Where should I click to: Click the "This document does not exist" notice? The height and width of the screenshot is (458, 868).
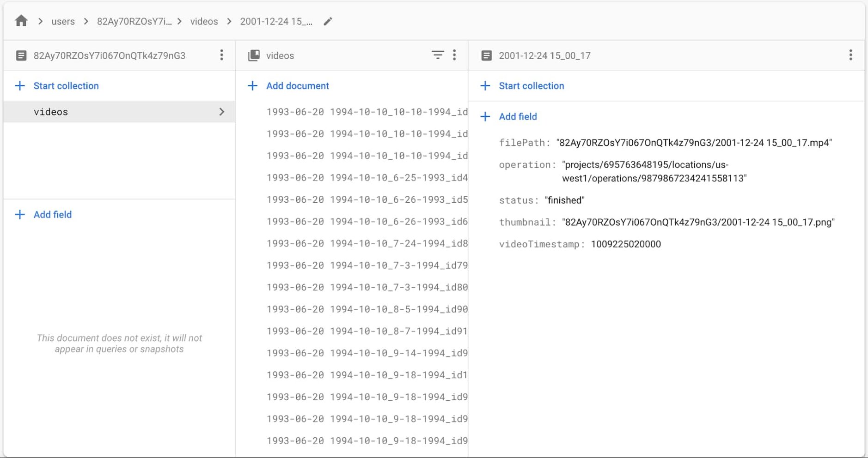119,343
